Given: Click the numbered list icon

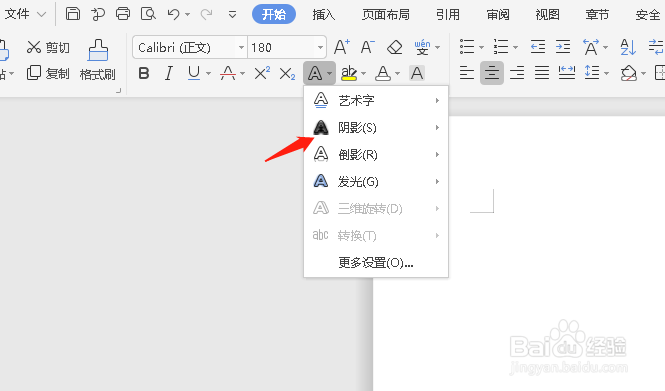Looking at the screenshot, I should (501, 47).
